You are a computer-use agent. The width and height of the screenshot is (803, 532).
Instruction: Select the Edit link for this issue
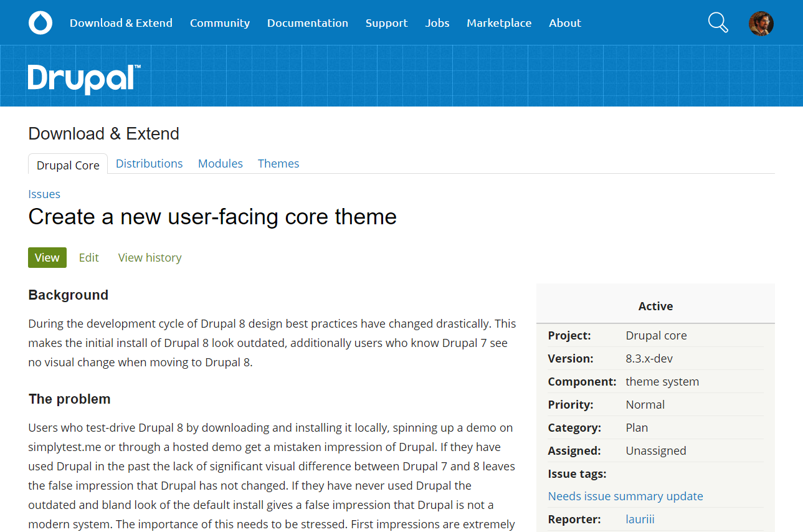(88, 257)
